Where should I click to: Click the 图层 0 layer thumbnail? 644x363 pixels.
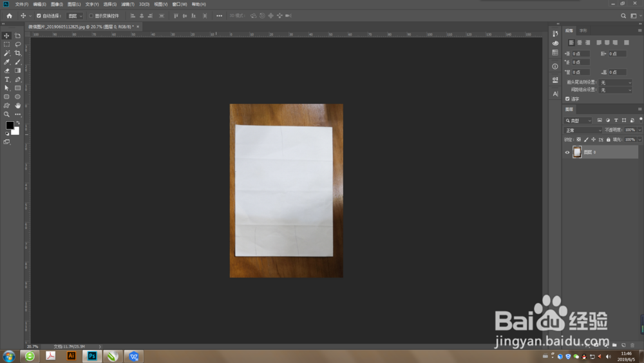pos(577,152)
